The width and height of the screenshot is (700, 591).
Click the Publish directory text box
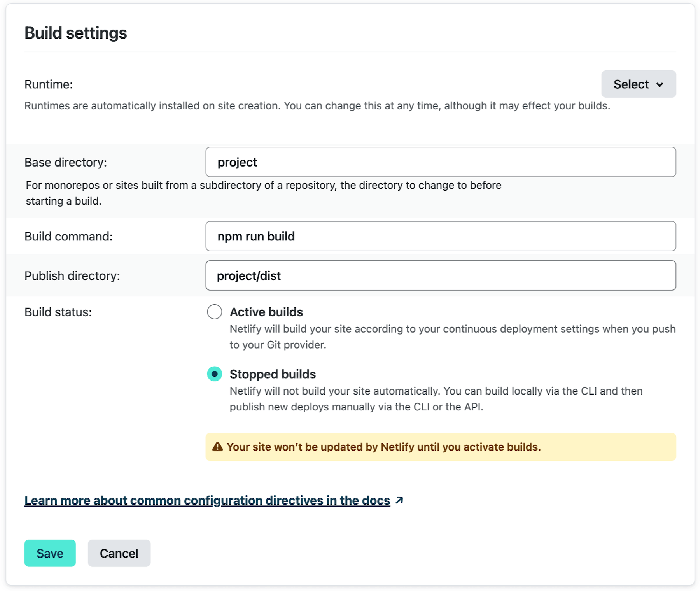pyautogui.click(x=440, y=275)
